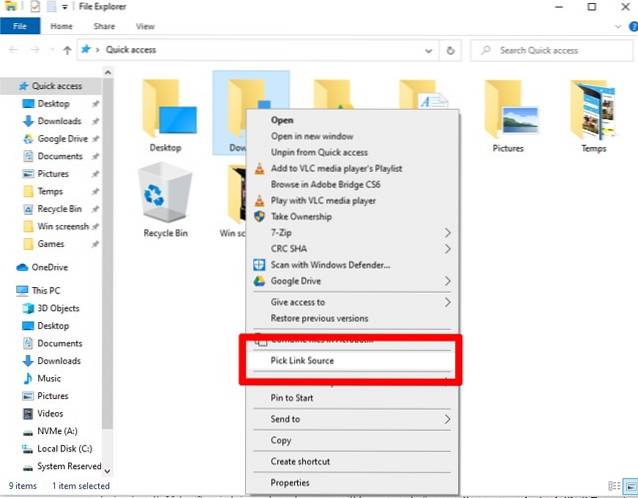638x498 pixels.
Task: Open the View ribbon tab
Action: pos(145,26)
